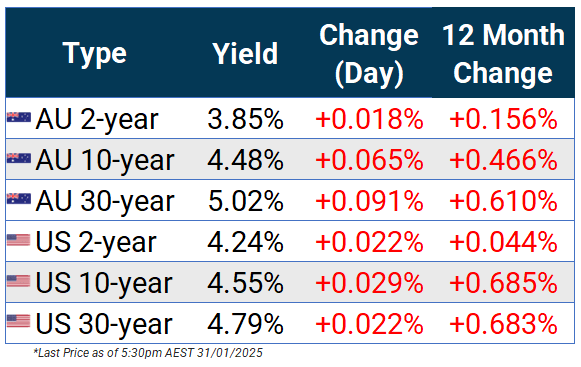Click the US 30-year yield 4.79%
This screenshot has height=367, width=581.
click(245, 324)
